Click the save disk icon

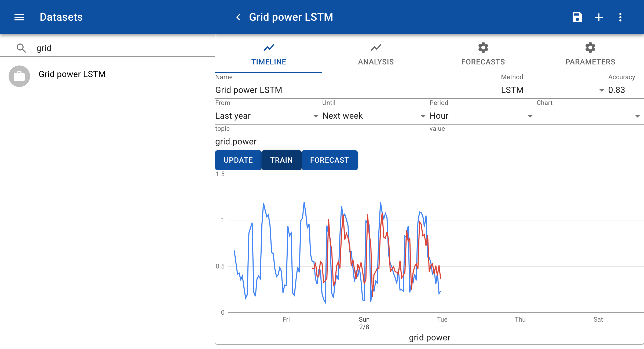pyautogui.click(x=577, y=17)
